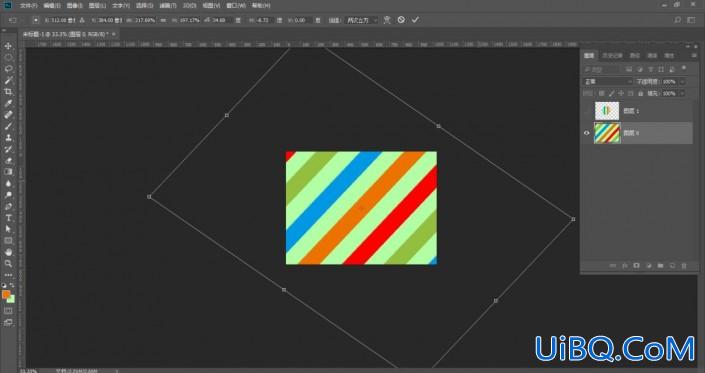Click the transparent layer 1 thumbnail
This screenshot has width=705, height=373.
click(607, 111)
